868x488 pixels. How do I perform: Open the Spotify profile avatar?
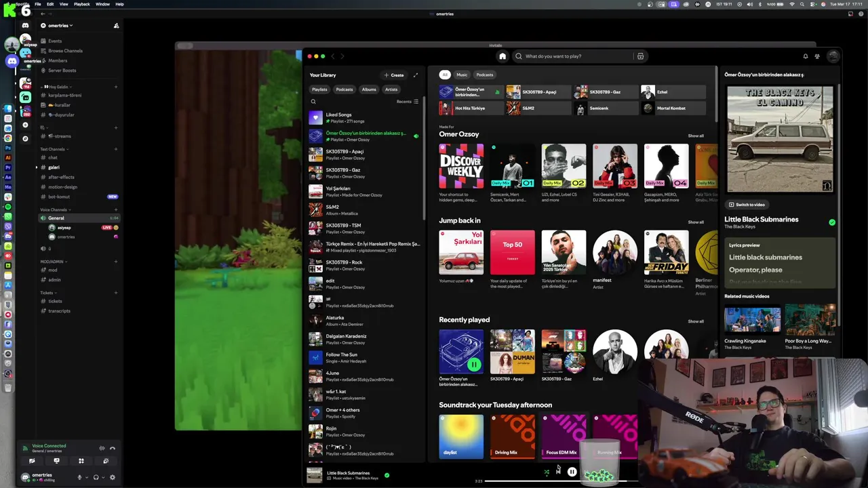coord(833,56)
